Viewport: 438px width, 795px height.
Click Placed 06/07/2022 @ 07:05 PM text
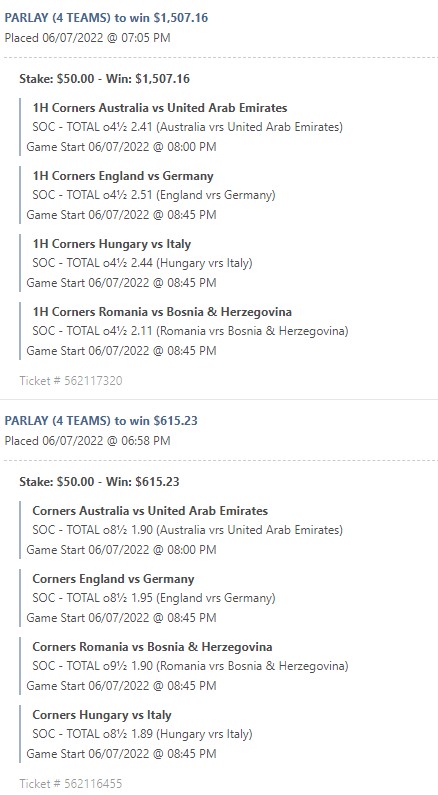87,38
